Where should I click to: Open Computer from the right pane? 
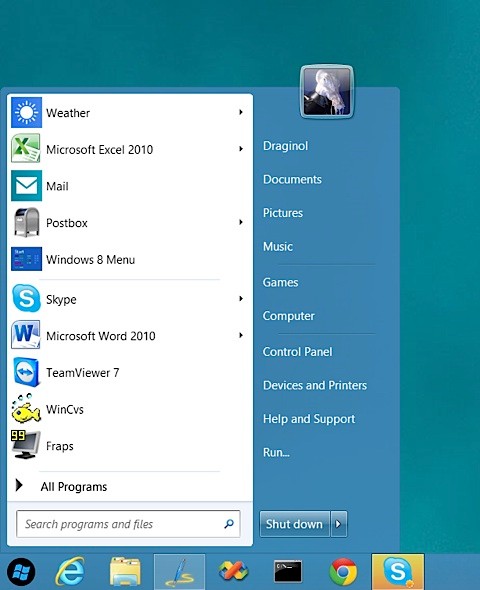(289, 316)
